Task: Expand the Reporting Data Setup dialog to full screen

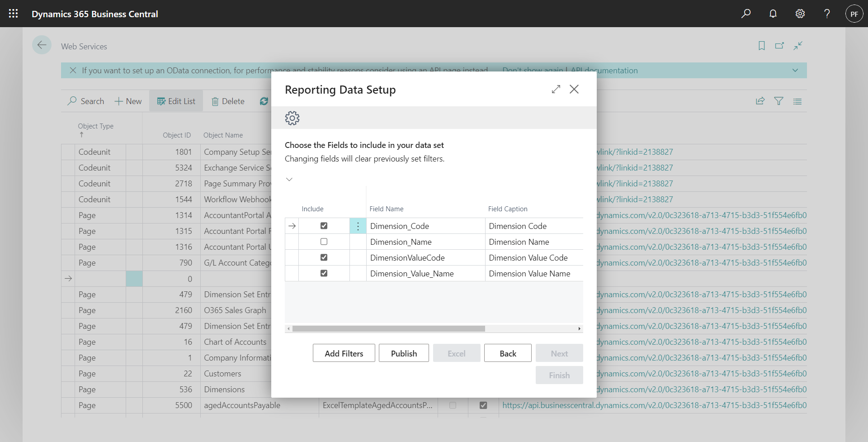Action: click(x=556, y=89)
